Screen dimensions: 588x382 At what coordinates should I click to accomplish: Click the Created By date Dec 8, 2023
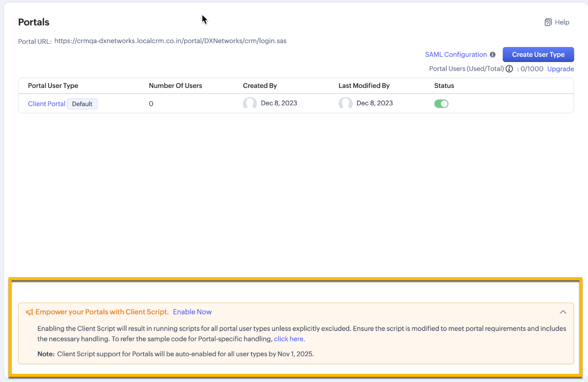[279, 103]
